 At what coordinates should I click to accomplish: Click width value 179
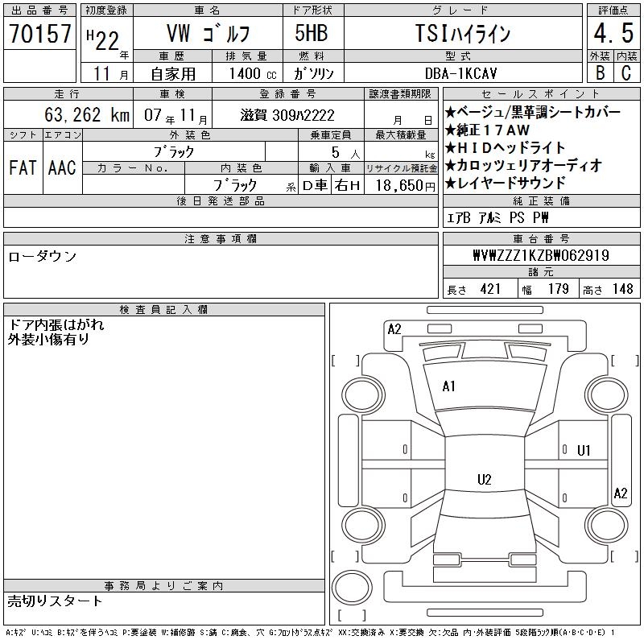click(559, 289)
